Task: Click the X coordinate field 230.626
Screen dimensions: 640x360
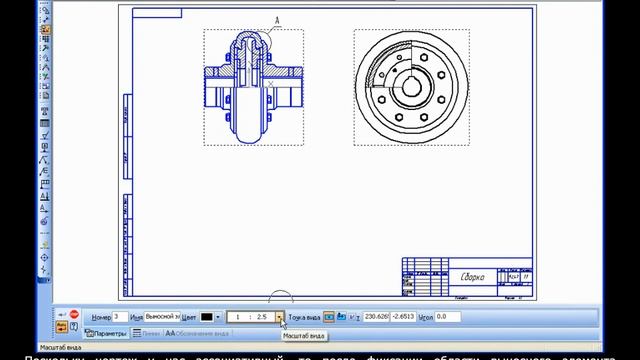Action: point(376,317)
